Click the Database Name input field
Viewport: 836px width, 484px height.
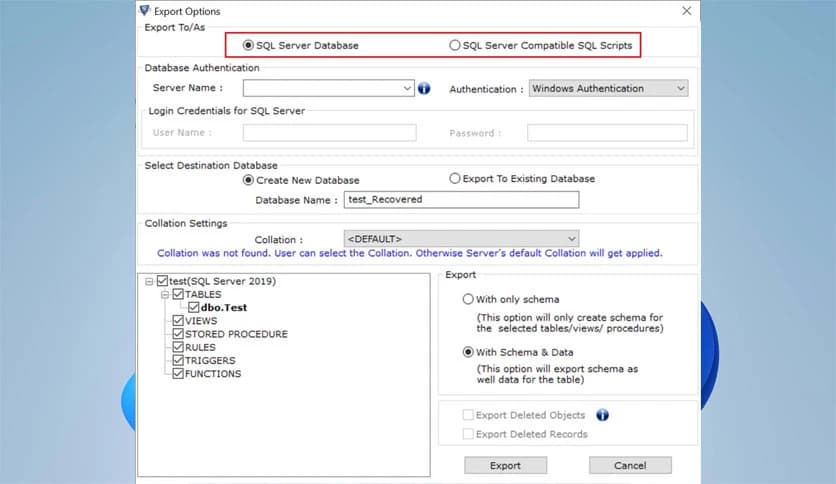click(x=461, y=199)
